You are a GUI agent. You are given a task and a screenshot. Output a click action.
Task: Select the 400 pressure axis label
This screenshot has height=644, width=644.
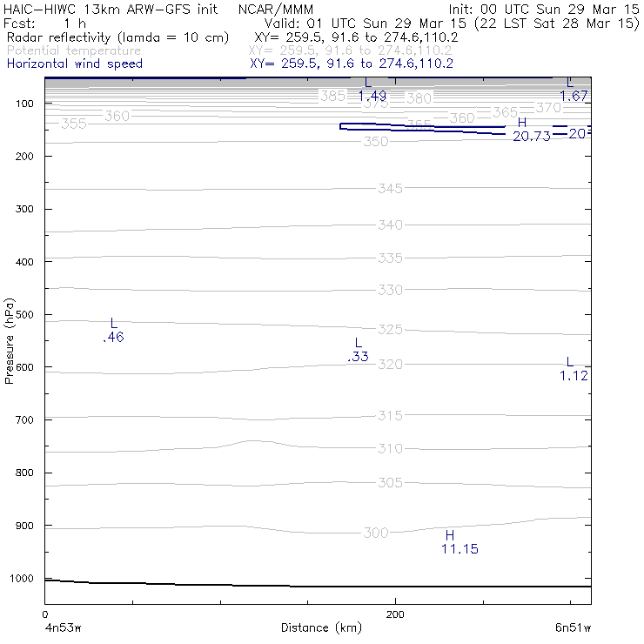tap(24, 262)
